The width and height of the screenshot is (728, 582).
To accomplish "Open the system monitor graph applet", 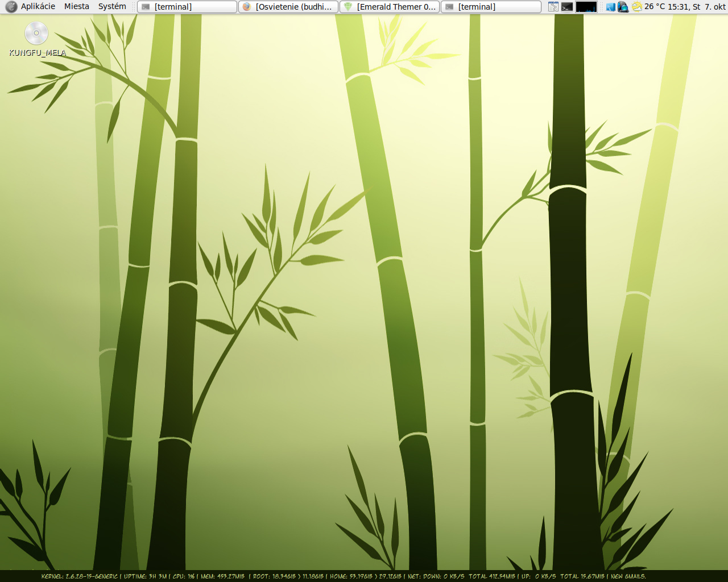I will (x=586, y=7).
